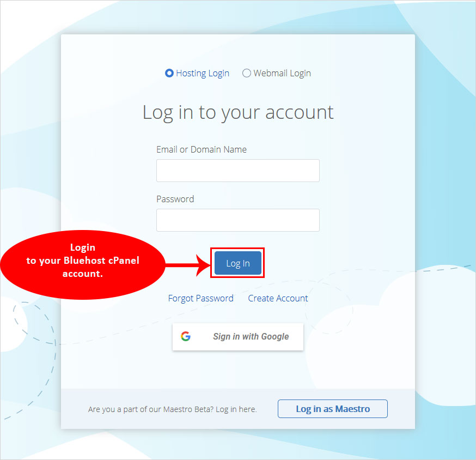Click the "Password" field label

tap(175, 199)
